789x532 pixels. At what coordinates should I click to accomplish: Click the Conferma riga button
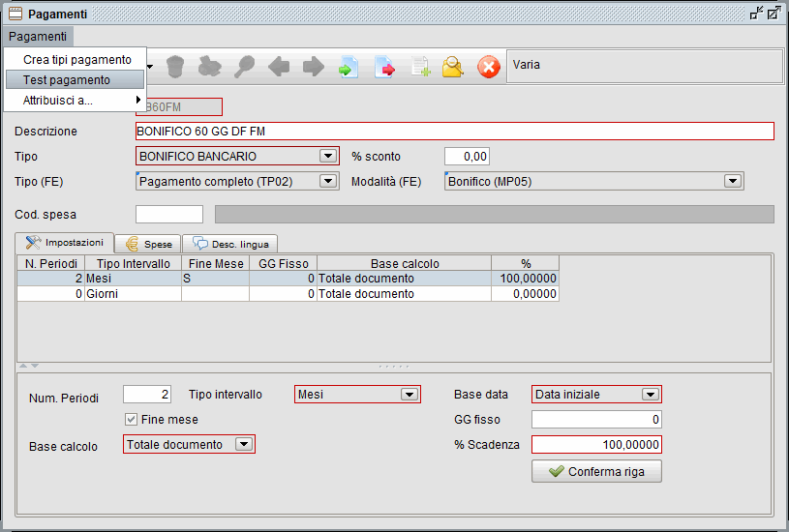coord(596,471)
